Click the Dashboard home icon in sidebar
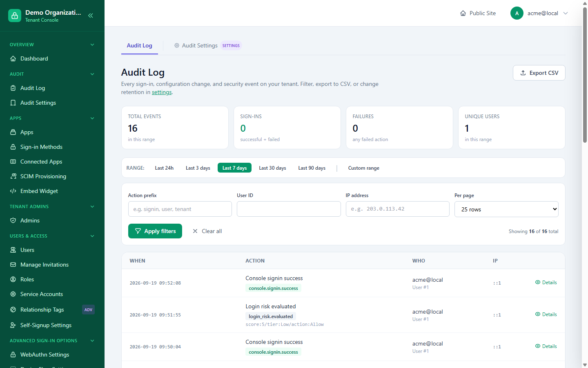Viewport: 588px width, 368px height. (13, 58)
